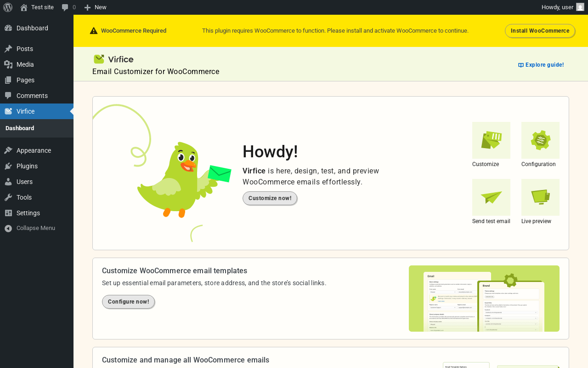The height and width of the screenshot is (368, 588).
Task: Click the Explore guide book icon
Action: [521, 65]
